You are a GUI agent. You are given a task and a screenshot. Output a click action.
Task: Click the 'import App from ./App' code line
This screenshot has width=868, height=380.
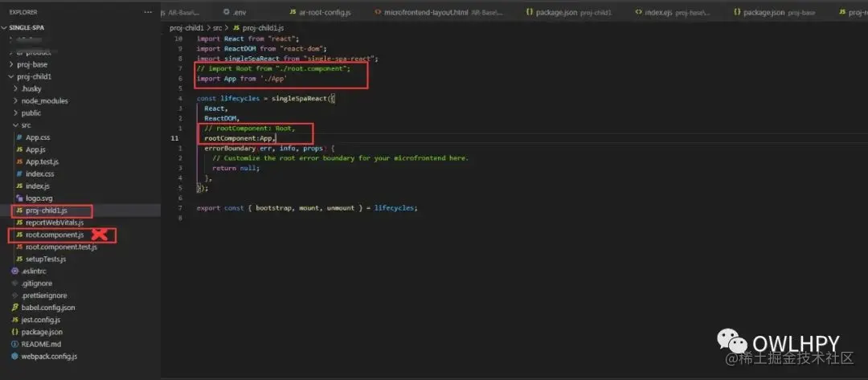(x=242, y=79)
